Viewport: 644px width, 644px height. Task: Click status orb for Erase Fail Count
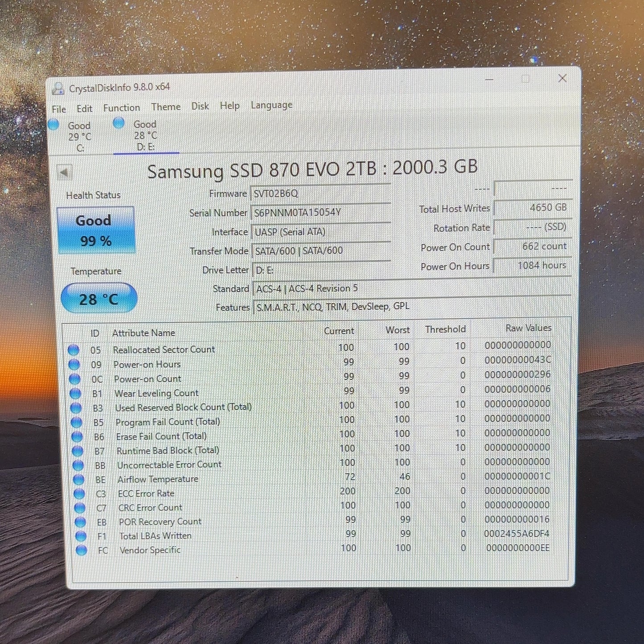(77, 437)
